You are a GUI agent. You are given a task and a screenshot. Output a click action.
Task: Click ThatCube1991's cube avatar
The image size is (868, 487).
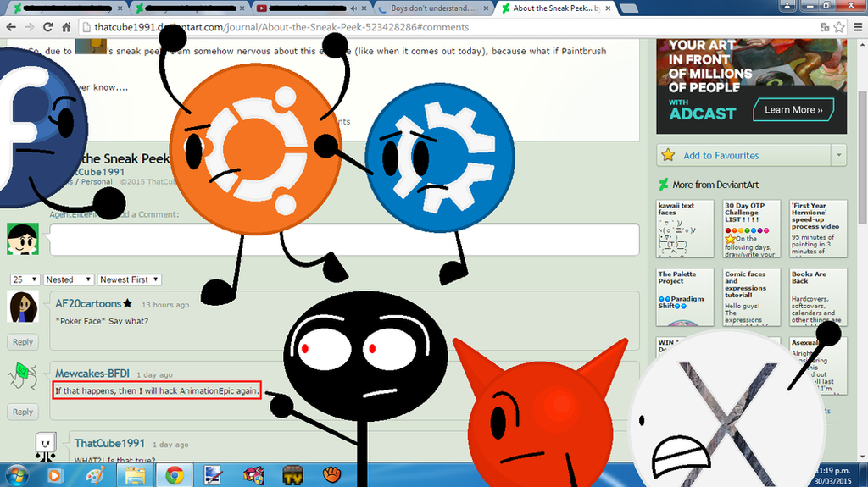pyautogui.click(x=46, y=446)
